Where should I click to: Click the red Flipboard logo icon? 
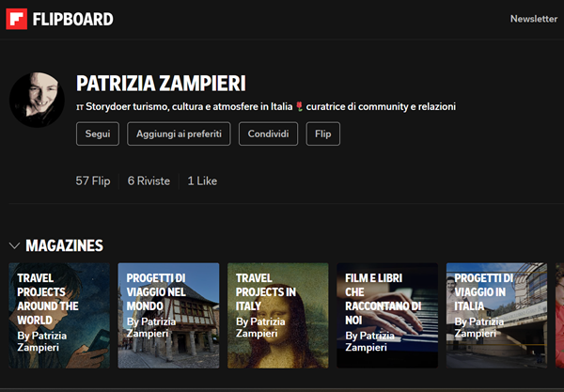point(17,19)
